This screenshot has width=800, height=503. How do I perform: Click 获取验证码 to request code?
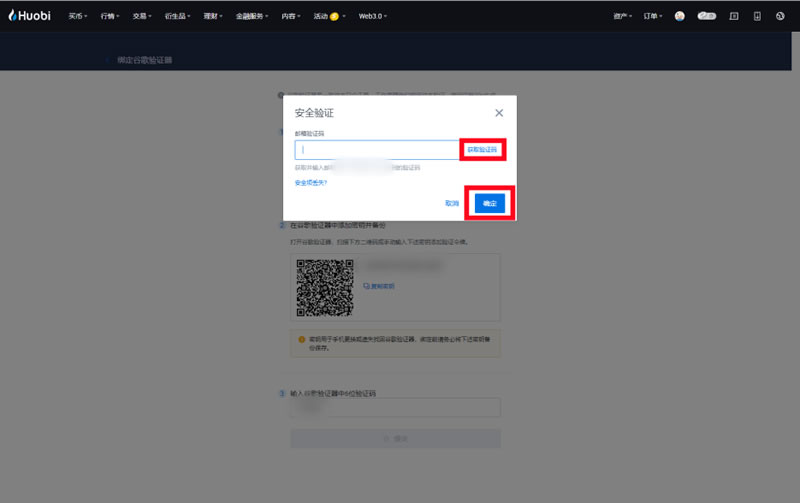(482, 149)
